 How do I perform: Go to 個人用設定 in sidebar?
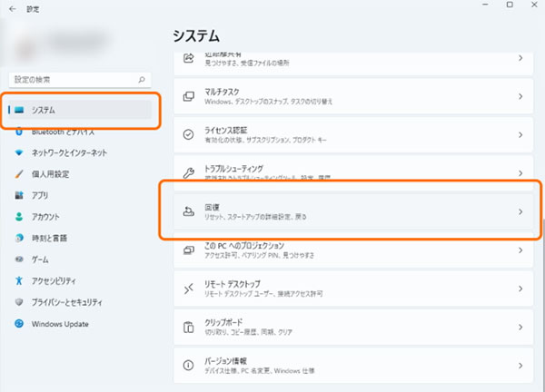coord(80,174)
